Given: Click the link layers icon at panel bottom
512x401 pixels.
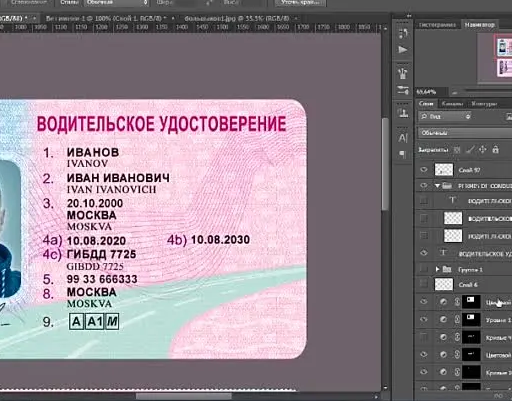Looking at the screenshot, I should click(x=499, y=396).
